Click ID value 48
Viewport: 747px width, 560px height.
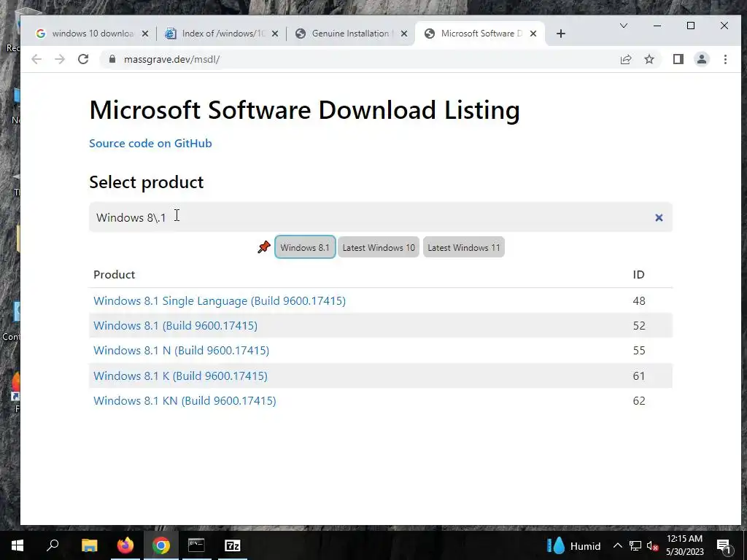coord(639,301)
